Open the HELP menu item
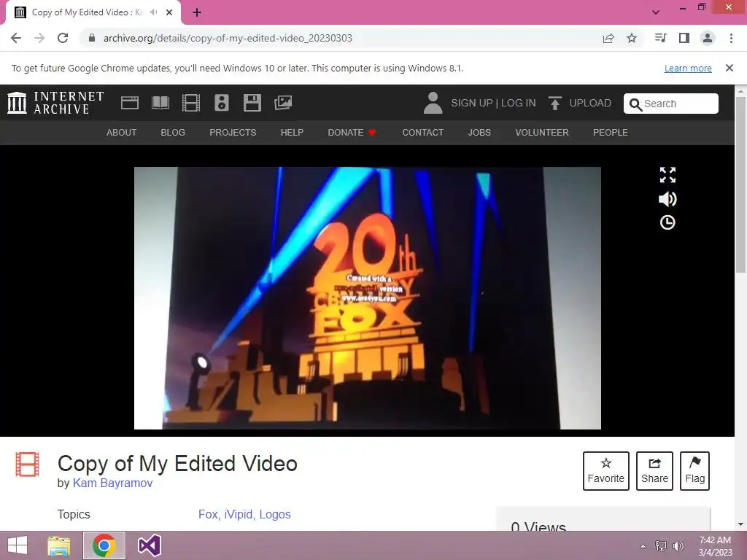 click(292, 133)
